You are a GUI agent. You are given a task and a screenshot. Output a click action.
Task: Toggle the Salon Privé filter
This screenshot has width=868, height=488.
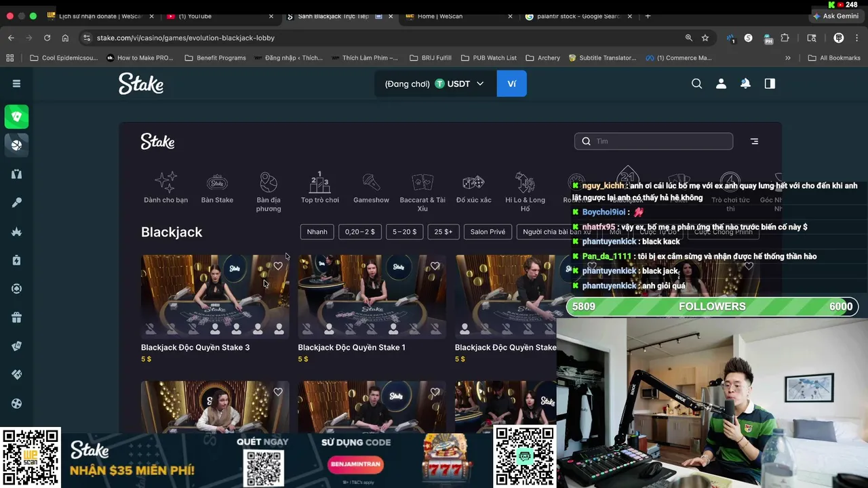488,232
